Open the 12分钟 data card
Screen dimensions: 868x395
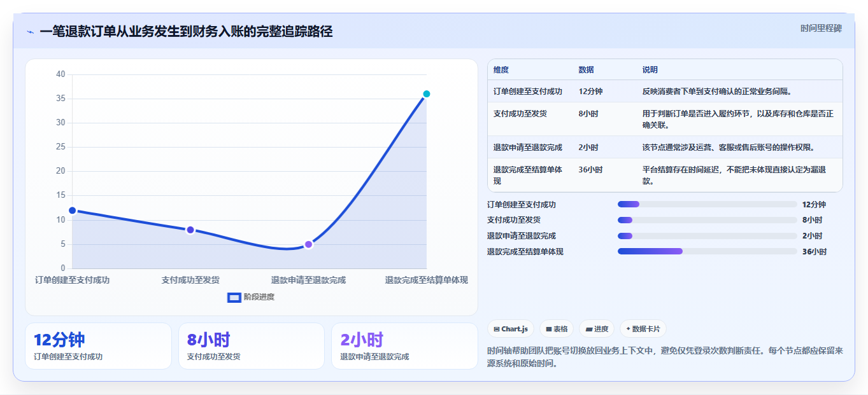98,346
